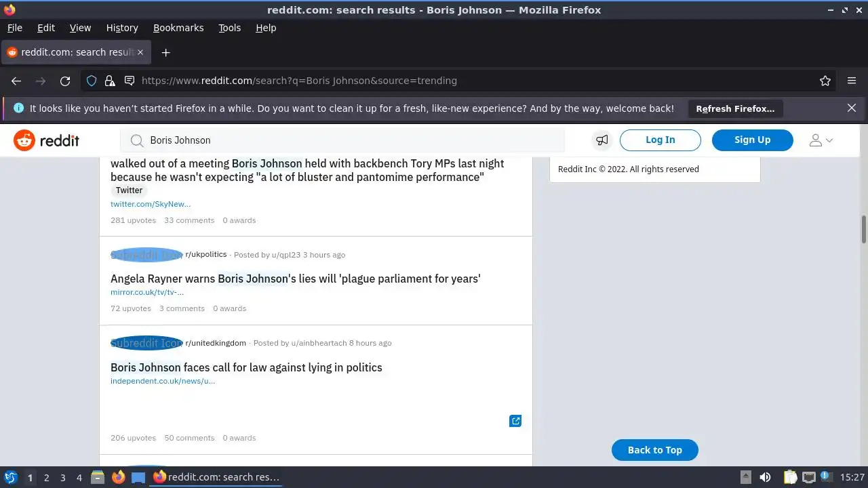The width and height of the screenshot is (868, 488).
Task: Click the clipboard tray icon
Action: (x=790, y=477)
